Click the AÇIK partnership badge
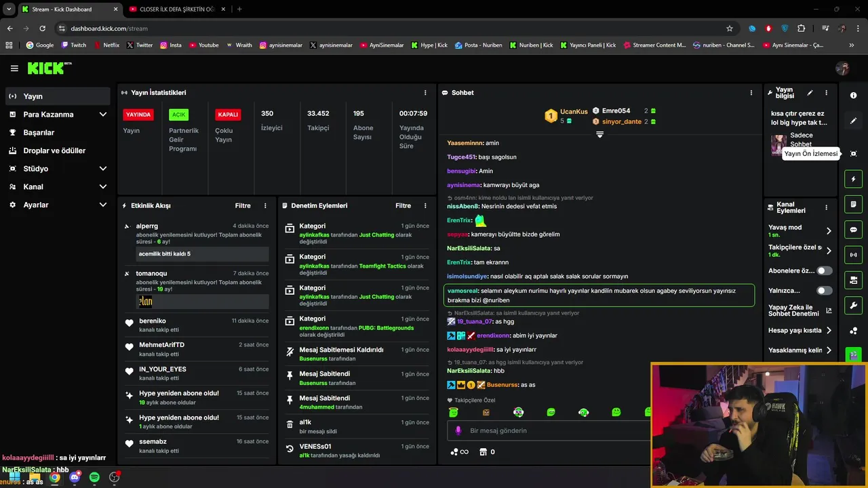868x488 pixels. pos(178,115)
